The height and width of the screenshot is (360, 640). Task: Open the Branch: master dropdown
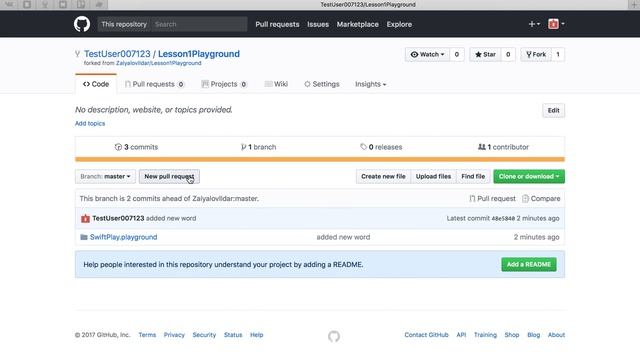tap(105, 176)
